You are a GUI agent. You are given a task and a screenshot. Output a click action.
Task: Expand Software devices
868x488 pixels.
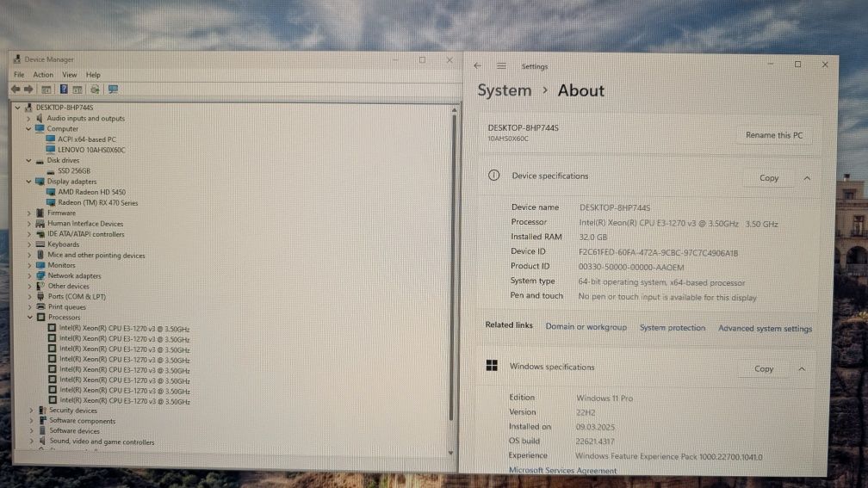point(32,431)
